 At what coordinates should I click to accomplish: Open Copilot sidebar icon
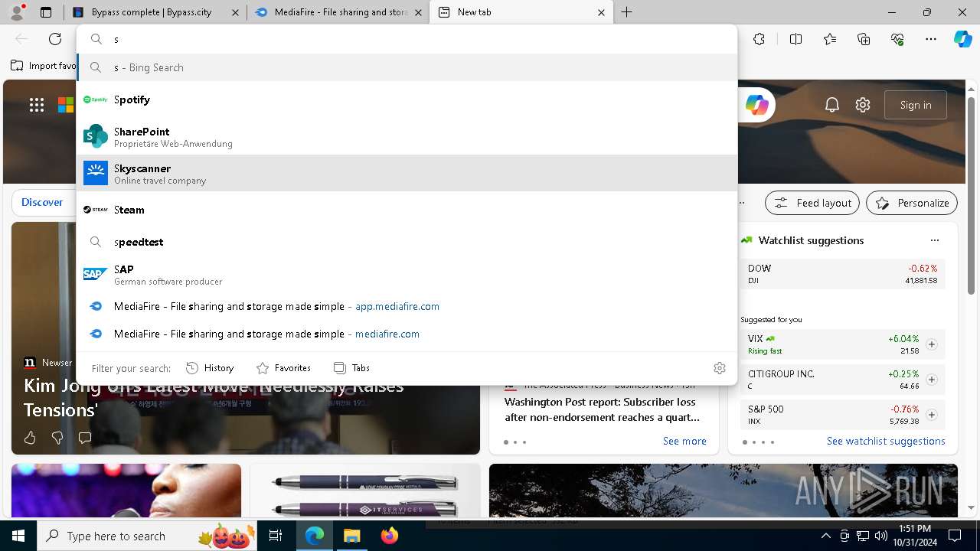tap(962, 39)
